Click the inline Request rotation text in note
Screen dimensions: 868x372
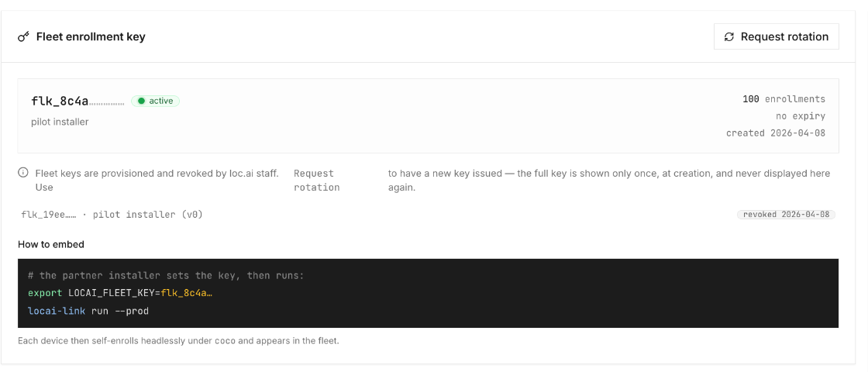click(x=317, y=181)
